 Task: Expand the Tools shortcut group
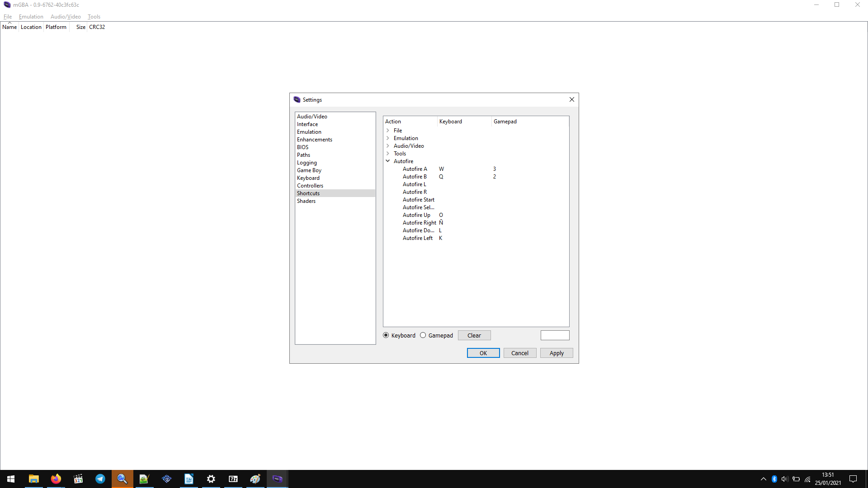(x=388, y=153)
